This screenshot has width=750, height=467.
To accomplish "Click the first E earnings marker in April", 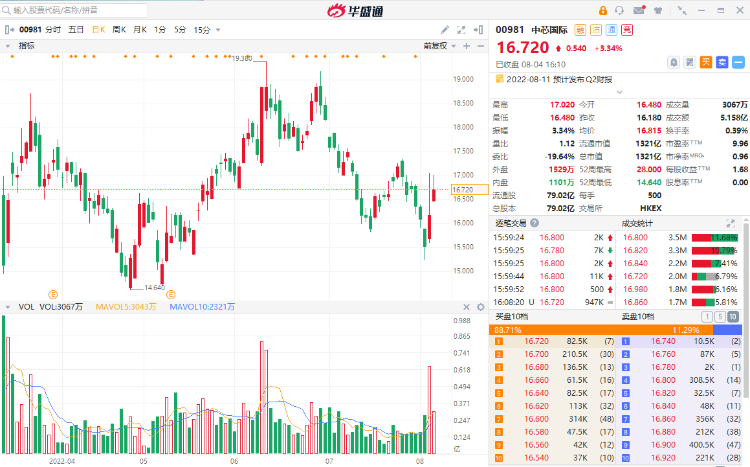I will (53, 294).
